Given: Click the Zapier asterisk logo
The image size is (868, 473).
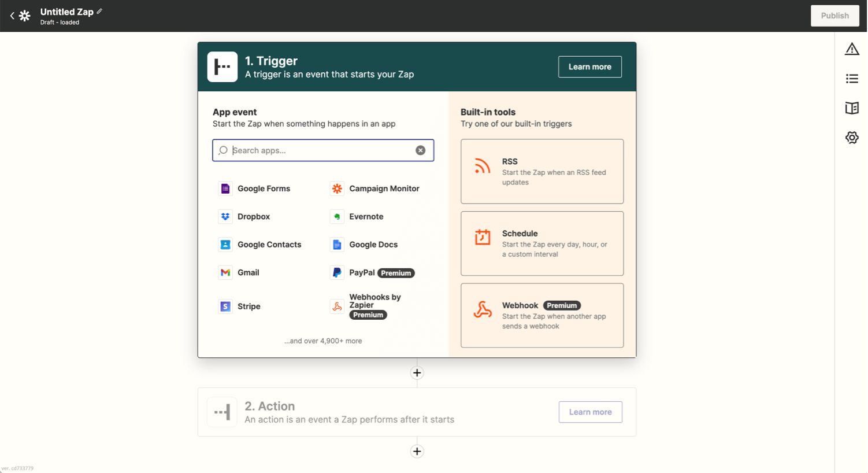Looking at the screenshot, I should point(24,16).
